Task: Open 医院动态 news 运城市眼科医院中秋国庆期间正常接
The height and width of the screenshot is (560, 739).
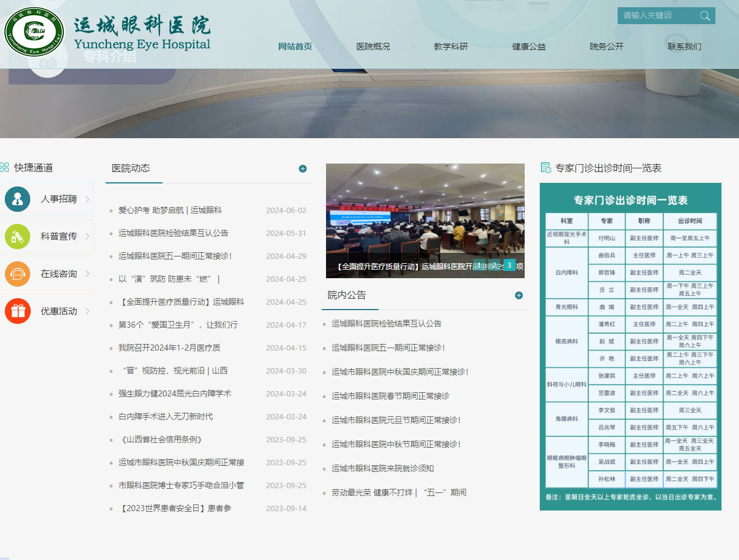Action: click(x=181, y=463)
